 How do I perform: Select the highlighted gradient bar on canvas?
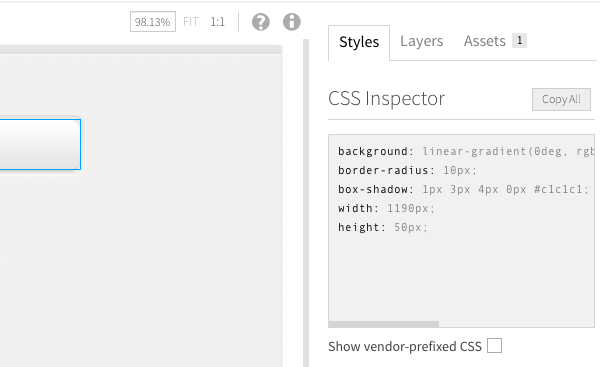click(x=40, y=144)
